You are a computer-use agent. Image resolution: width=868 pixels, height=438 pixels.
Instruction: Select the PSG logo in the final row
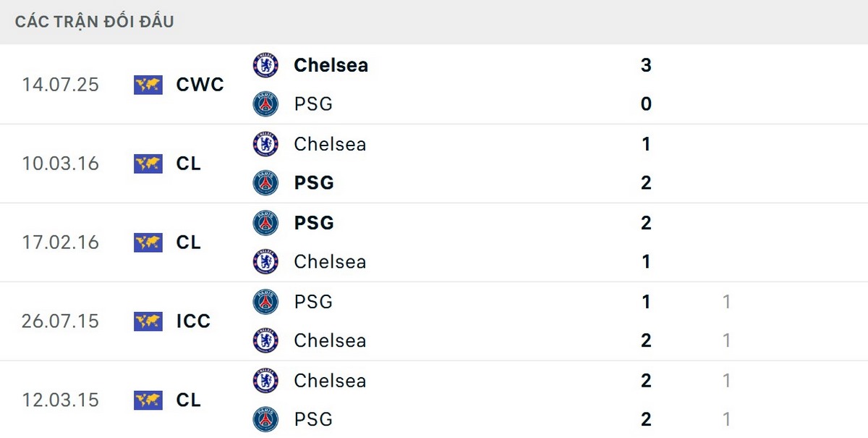point(266,419)
